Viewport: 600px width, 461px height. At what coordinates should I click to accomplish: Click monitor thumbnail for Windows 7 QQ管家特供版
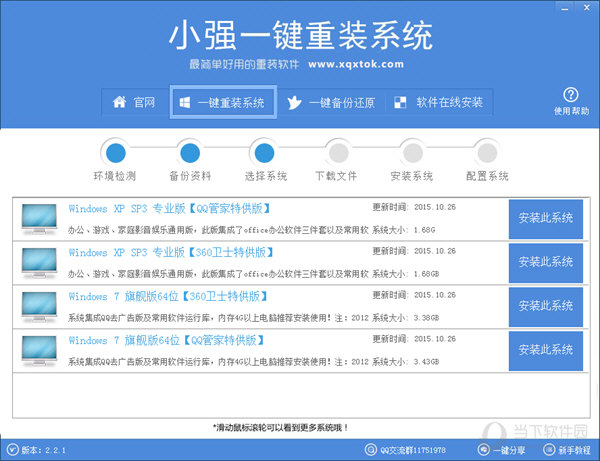(x=39, y=351)
